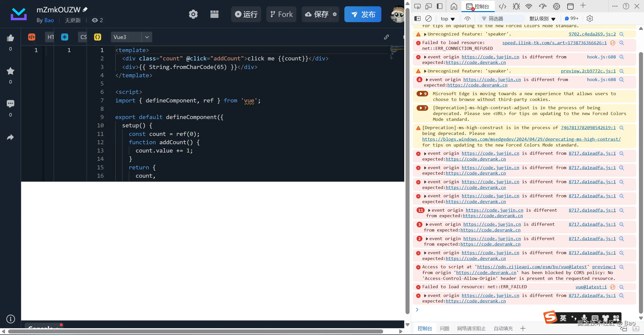Click the layout grid icon
Screen dimensions: 644x335
pos(214,14)
